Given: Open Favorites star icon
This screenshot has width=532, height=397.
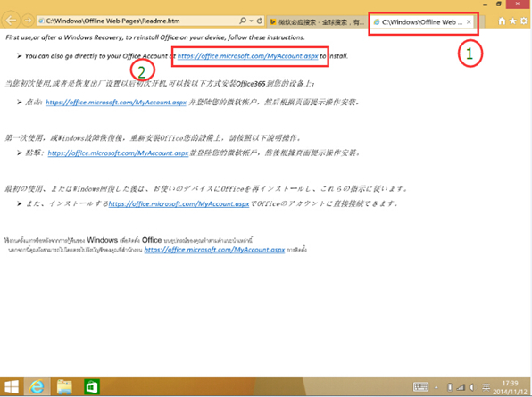Looking at the screenshot, I should 512,21.
